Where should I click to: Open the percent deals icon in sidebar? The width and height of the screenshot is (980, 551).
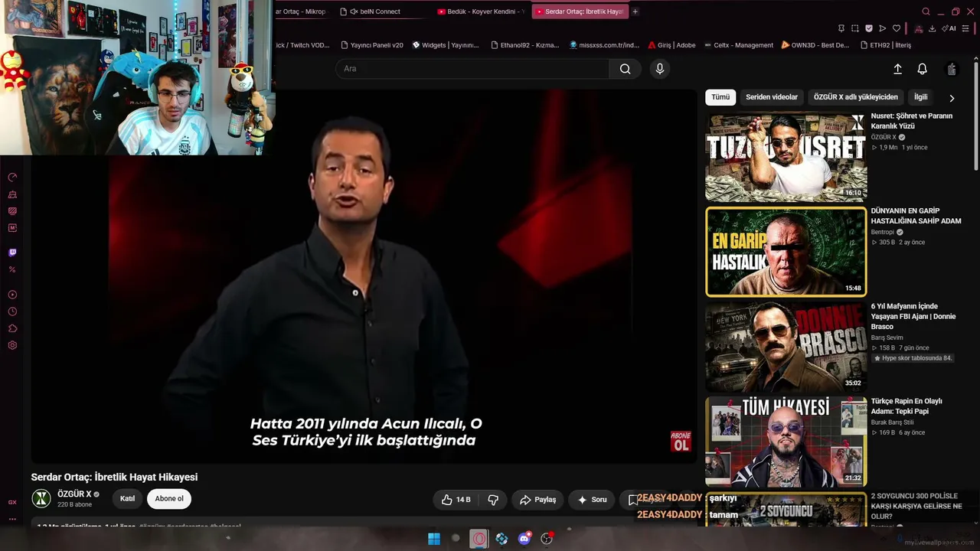(x=12, y=269)
